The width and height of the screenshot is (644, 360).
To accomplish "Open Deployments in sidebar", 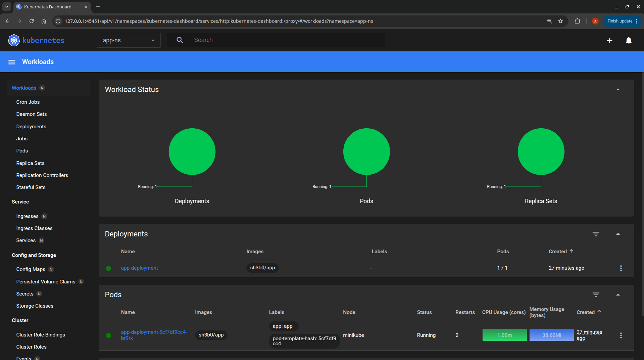I will tap(31, 127).
